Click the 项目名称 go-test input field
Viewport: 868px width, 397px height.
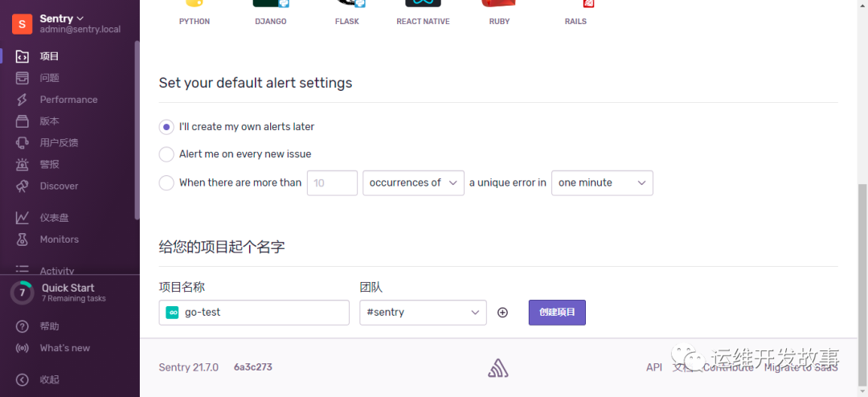pos(254,313)
